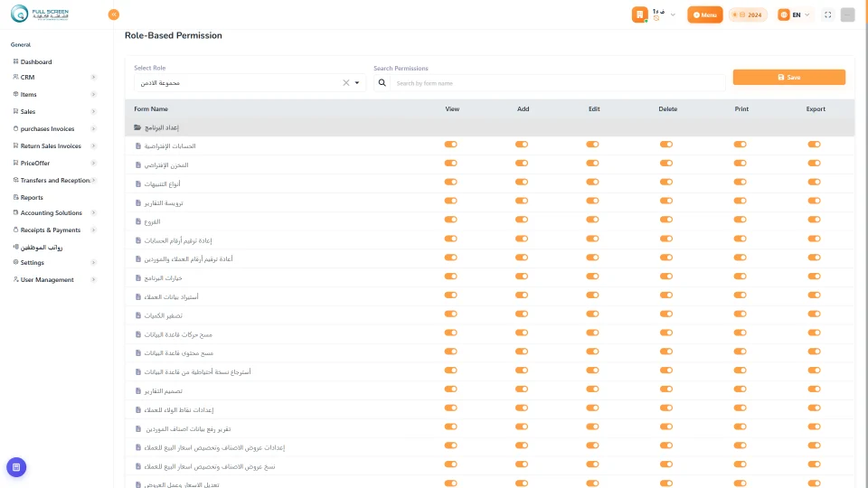This screenshot has height=488, width=868.
Task: Click the 'Export' column header
Action: point(816,109)
